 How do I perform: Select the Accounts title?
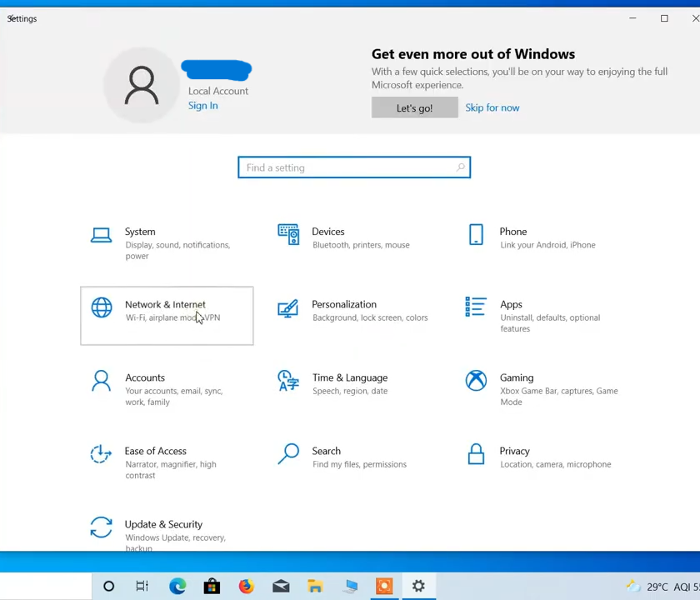pos(145,377)
